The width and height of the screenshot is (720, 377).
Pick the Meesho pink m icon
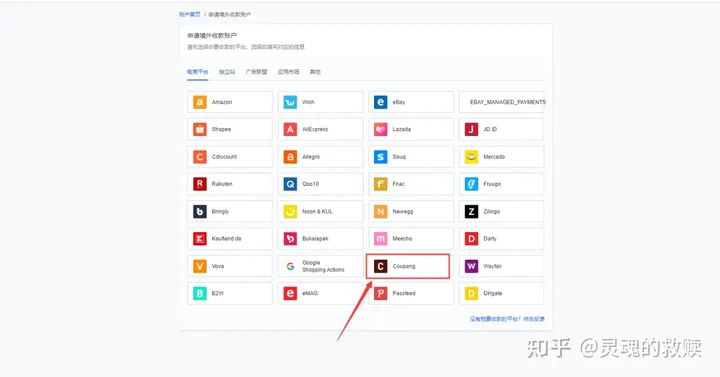(x=380, y=239)
